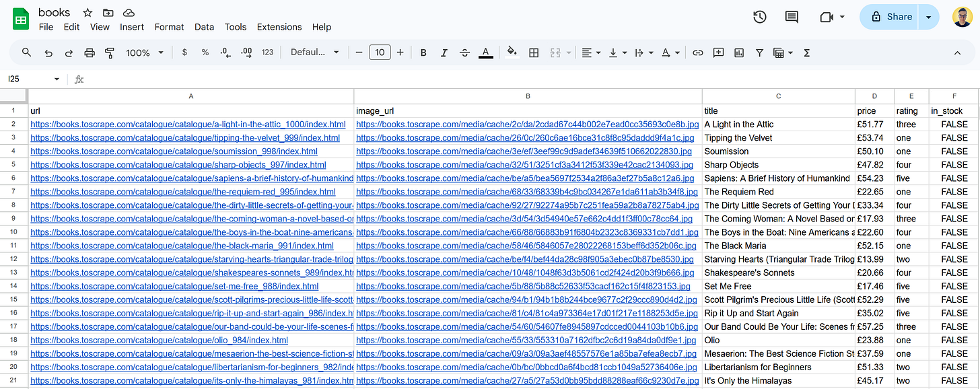Open the Share options dropdown arrow
This screenshot has height=389, width=980.
(930, 17)
